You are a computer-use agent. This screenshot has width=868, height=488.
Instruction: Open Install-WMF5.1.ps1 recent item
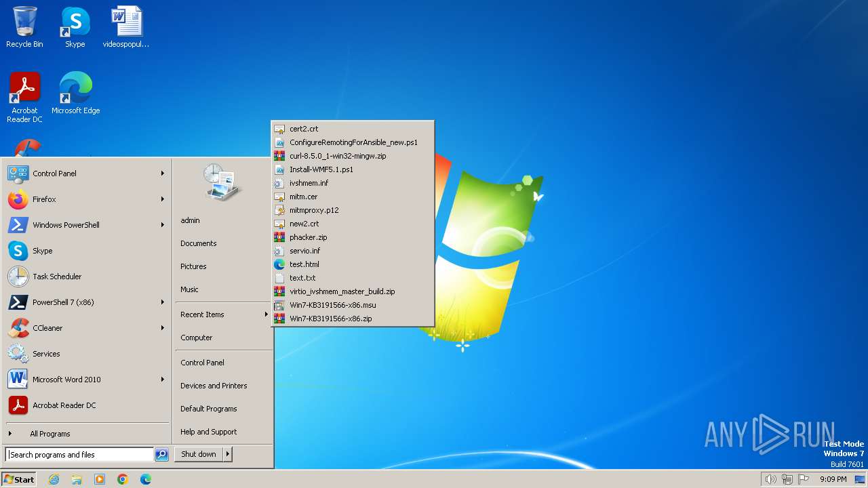click(352, 169)
